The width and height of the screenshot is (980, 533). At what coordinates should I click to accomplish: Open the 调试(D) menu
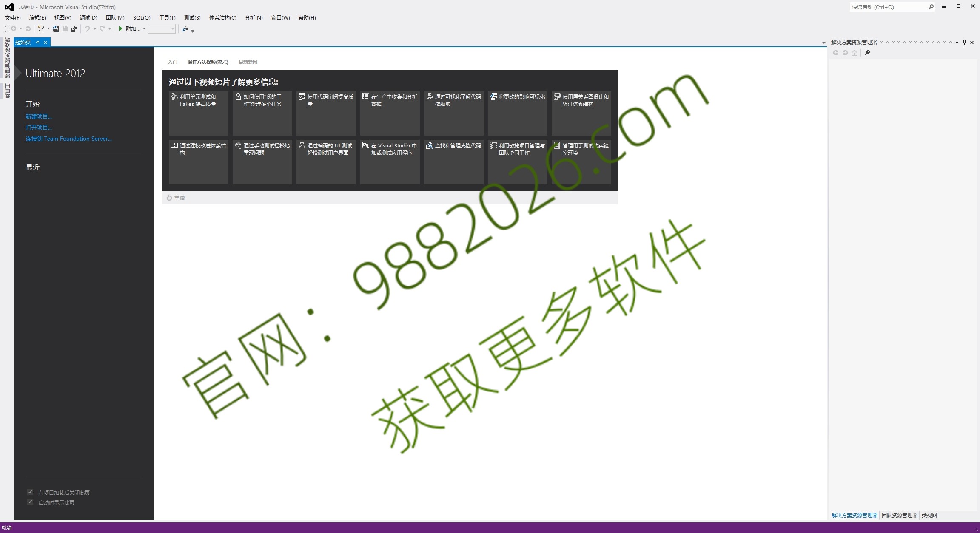point(88,17)
